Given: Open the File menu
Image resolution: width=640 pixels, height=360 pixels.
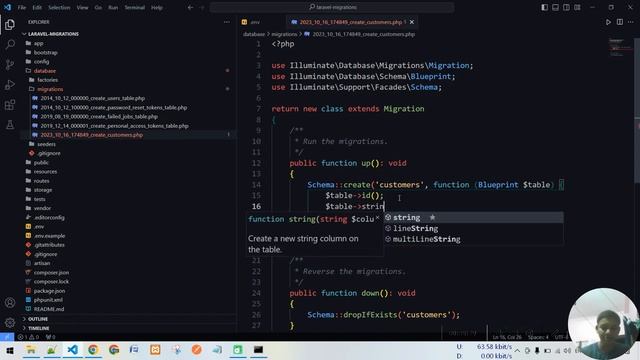Looking at the screenshot, I should (x=22, y=7).
